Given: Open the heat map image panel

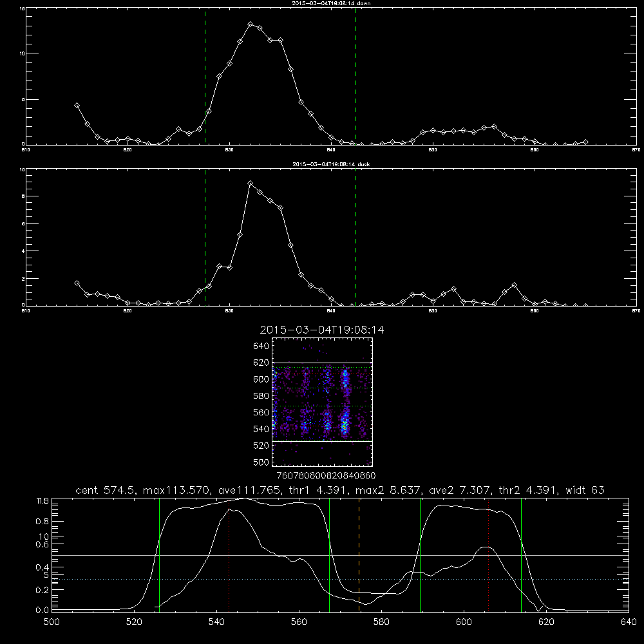Looking at the screenshot, I should tap(323, 402).
